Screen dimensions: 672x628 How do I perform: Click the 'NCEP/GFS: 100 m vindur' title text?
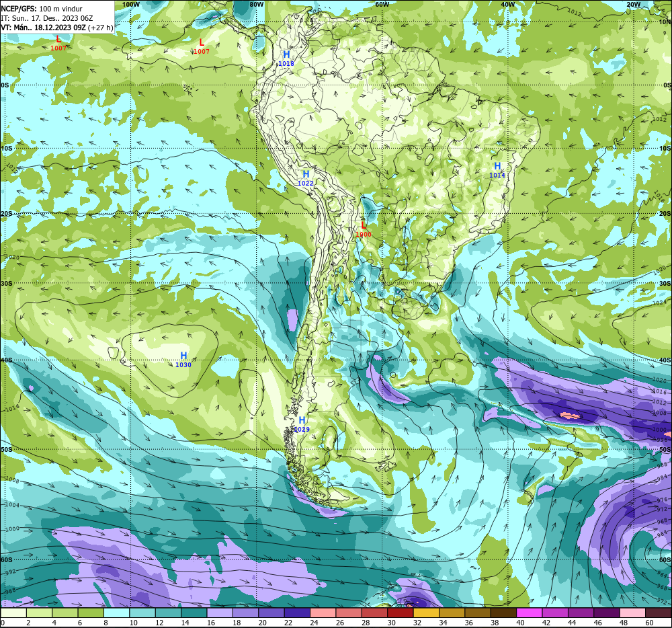click(42, 9)
